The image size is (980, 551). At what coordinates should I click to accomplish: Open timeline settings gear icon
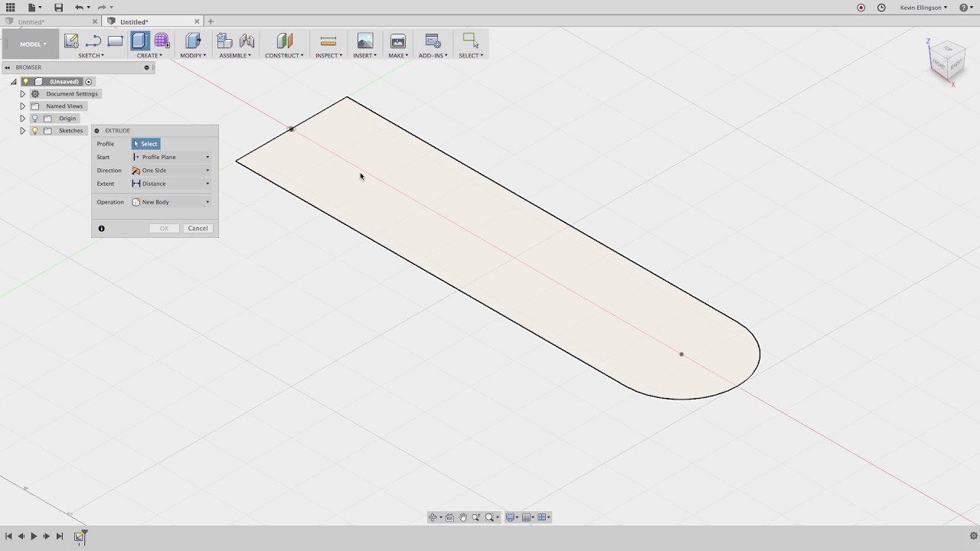pos(973,536)
